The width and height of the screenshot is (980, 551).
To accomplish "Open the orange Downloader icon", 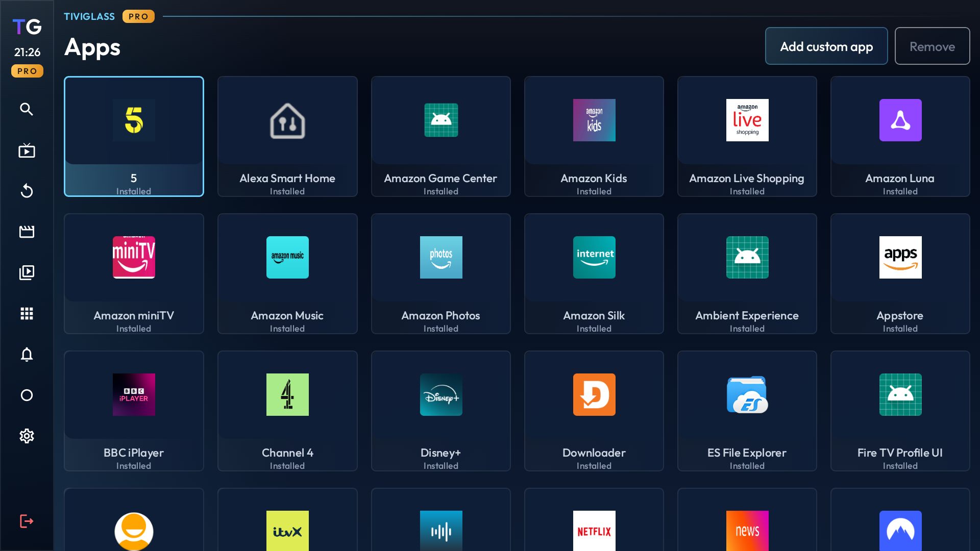I will [594, 394].
